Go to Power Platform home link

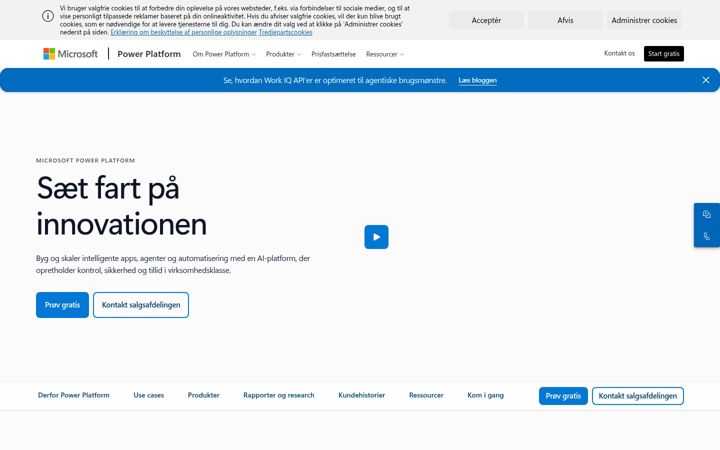[x=149, y=54]
